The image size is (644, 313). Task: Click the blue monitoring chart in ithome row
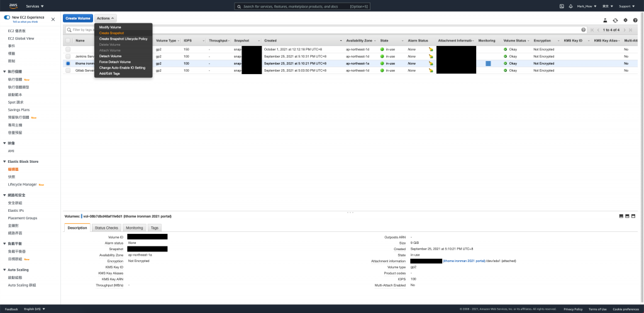click(x=488, y=63)
